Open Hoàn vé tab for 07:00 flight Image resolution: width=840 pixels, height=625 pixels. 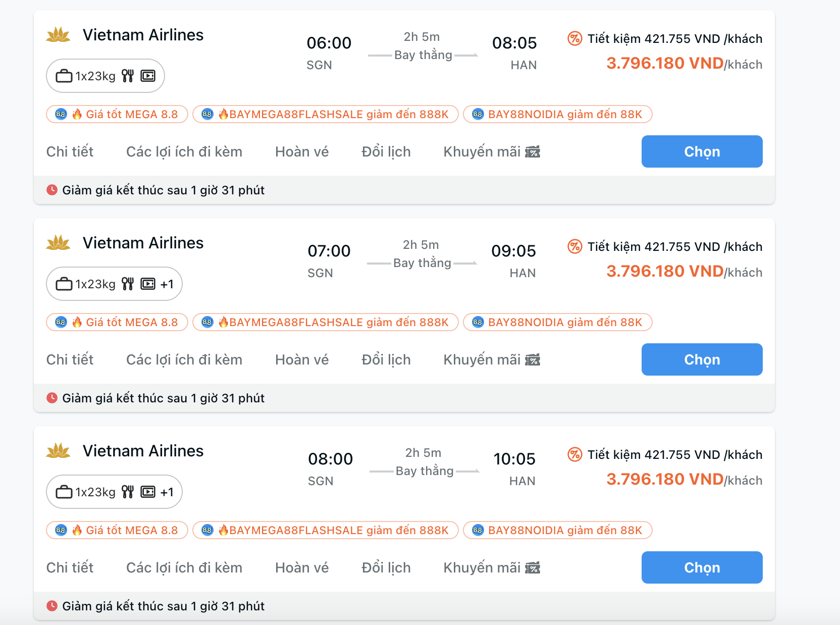(x=302, y=360)
